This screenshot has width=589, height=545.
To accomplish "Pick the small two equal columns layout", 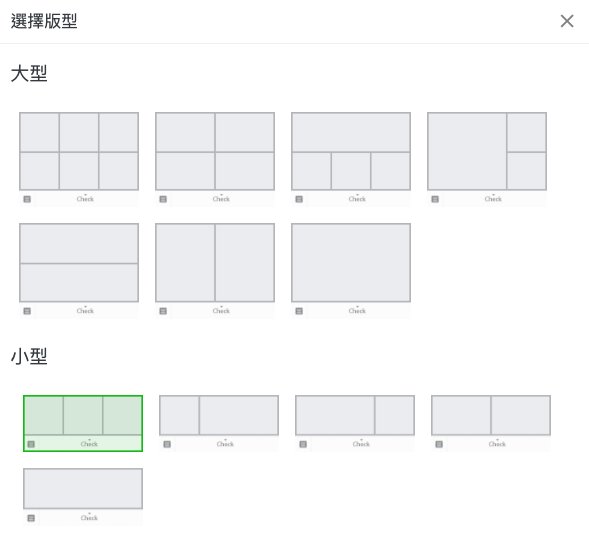I will pyautogui.click(x=491, y=423).
